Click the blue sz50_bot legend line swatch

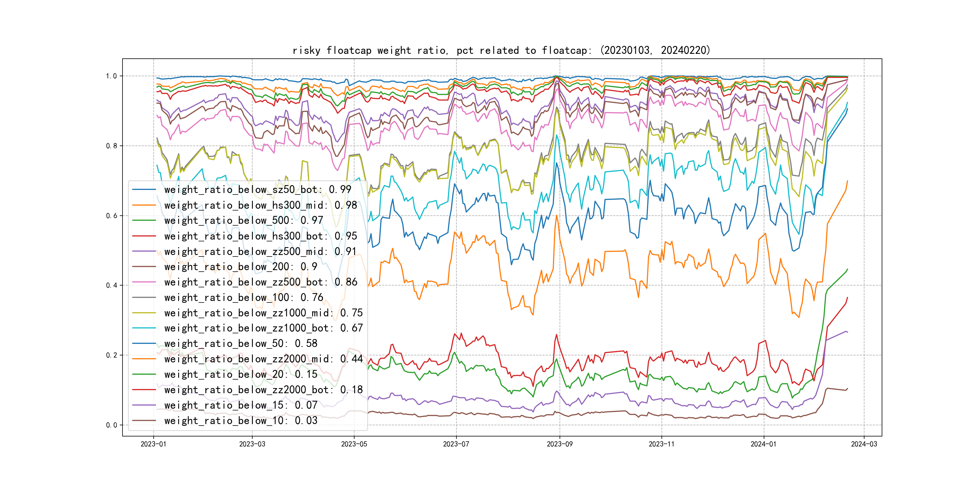(x=144, y=189)
